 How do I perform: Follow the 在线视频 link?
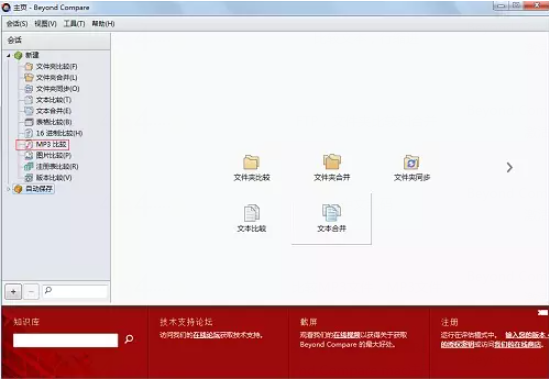[347, 335]
